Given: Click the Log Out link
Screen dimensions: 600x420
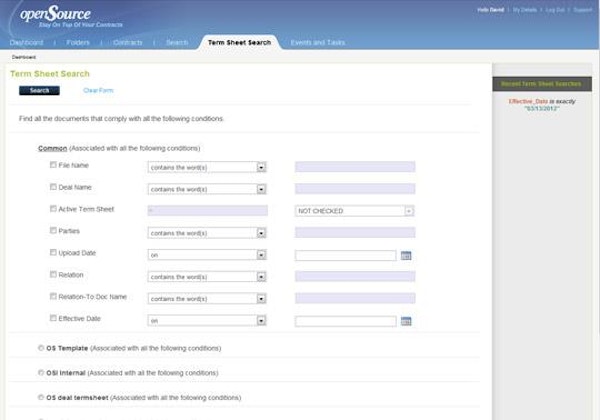Looking at the screenshot, I should pyautogui.click(x=554, y=10).
